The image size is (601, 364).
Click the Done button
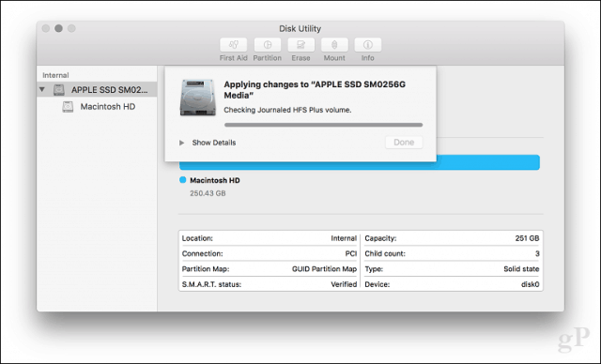click(x=404, y=143)
